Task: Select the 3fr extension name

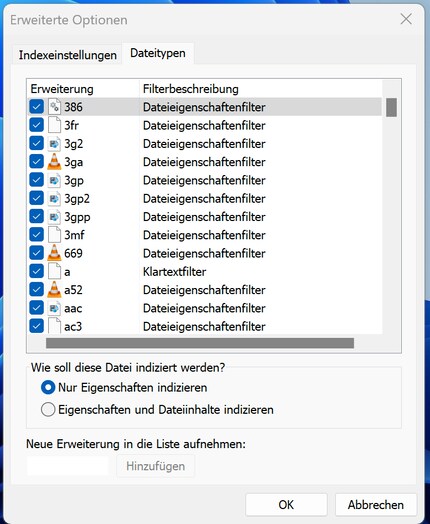Action: 71,125
